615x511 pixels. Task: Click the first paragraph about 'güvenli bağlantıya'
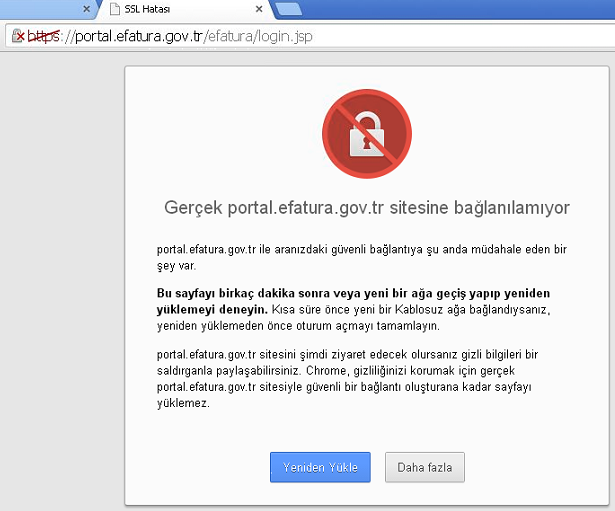(364, 257)
